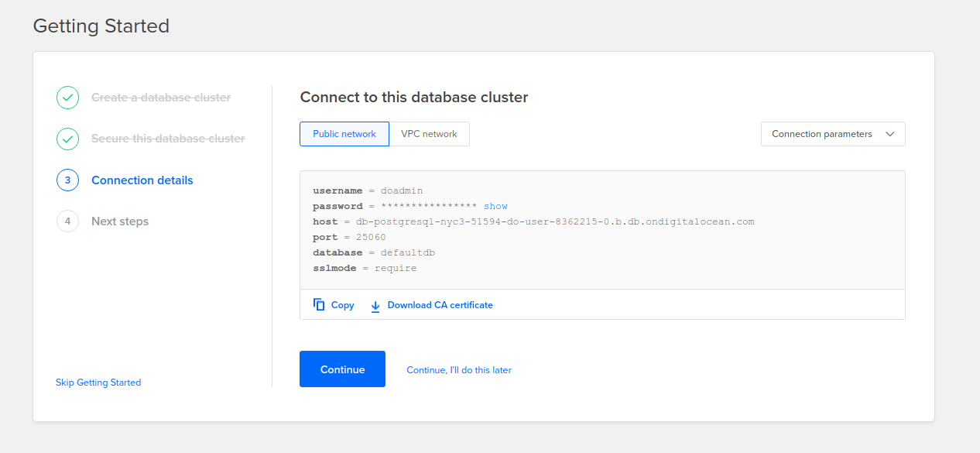Switch to the VPC network option
This screenshot has height=453, width=980.
[429, 134]
